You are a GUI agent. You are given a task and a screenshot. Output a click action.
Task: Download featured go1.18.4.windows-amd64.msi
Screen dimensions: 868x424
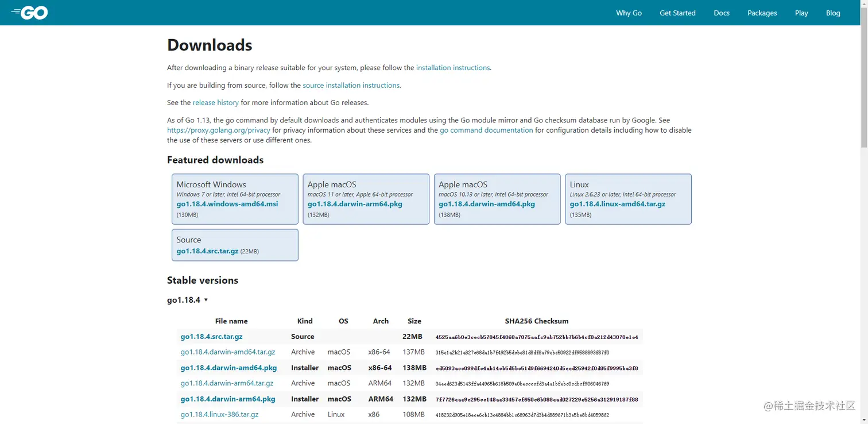[x=227, y=204]
